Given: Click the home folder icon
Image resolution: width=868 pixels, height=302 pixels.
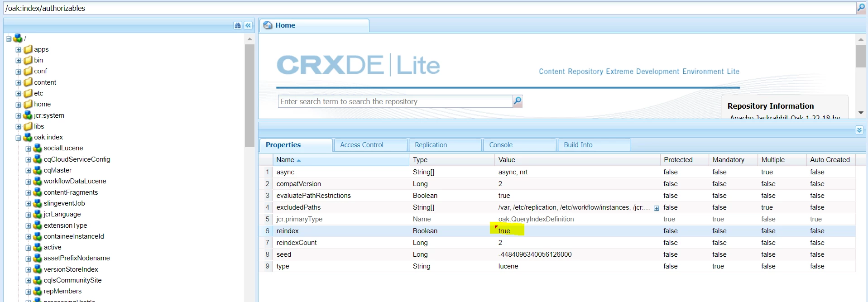Looking at the screenshot, I should click(28, 104).
